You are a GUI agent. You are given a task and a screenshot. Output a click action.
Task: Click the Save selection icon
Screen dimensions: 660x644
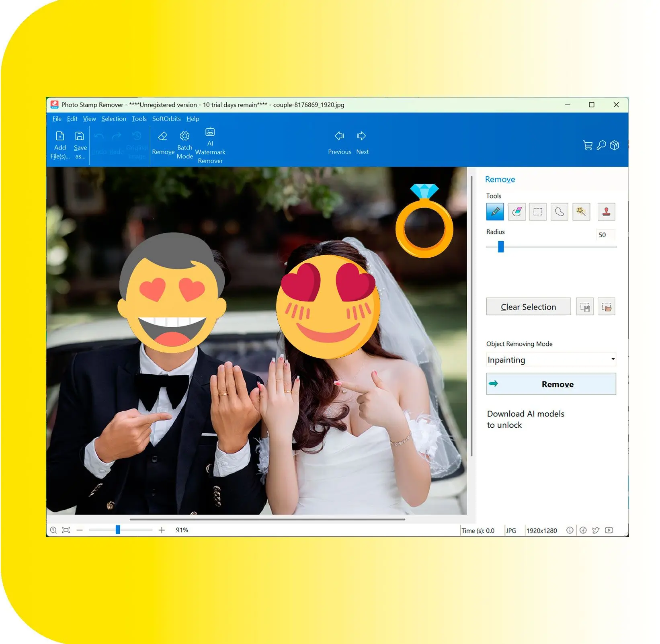coord(584,307)
